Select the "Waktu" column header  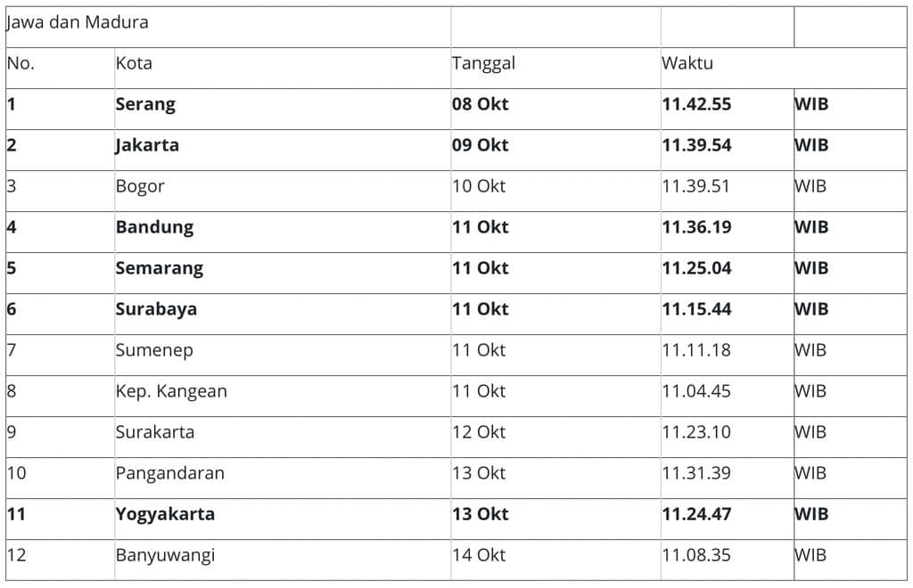pyautogui.click(x=687, y=63)
